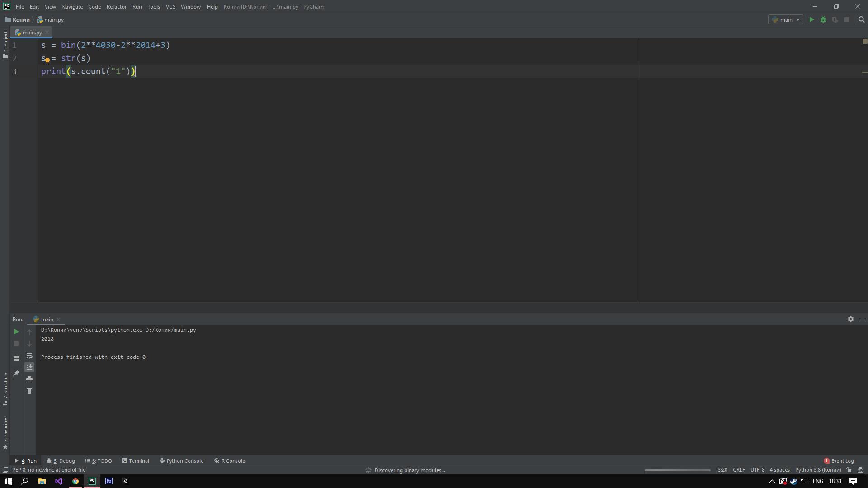Image resolution: width=868 pixels, height=488 pixels.
Task: Toggle soft-wrap in Run console
Action: (29, 356)
